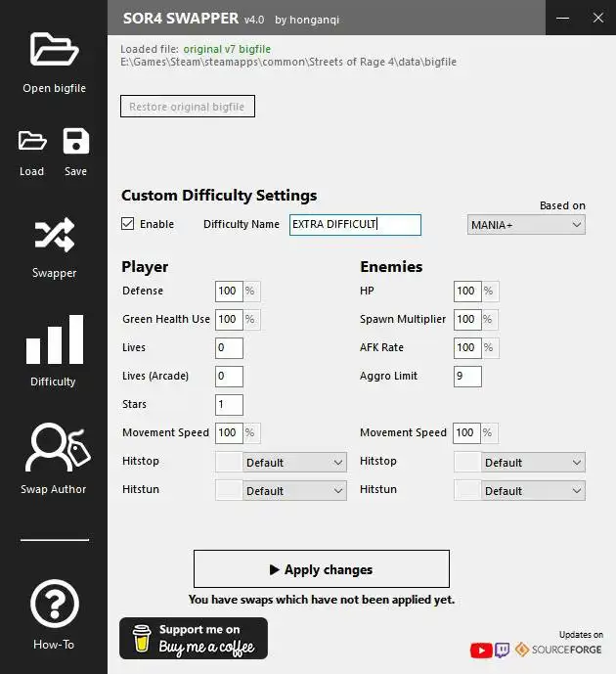This screenshot has height=674, width=616.
Task: Click the Lives (Arcade) value field
Action: pyautogui.click(x=229, y=376)
